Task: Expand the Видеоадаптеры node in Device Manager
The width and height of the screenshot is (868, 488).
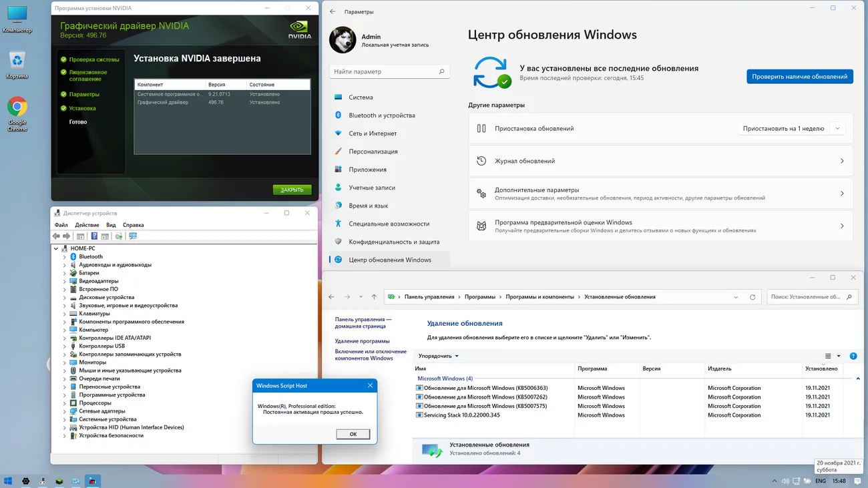Action: pos(65,281)
